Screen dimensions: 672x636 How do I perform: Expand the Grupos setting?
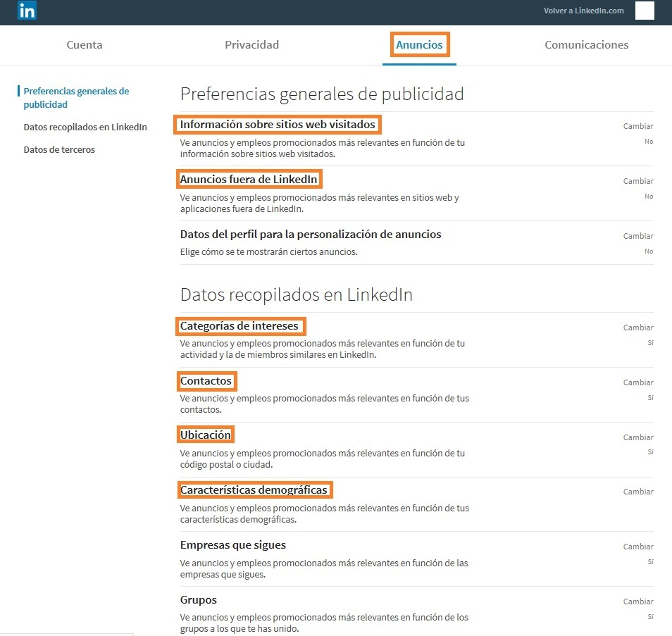[x=198, y=599]
